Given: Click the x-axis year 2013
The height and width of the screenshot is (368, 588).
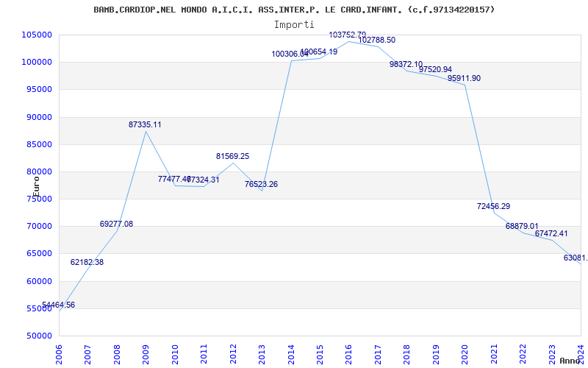Looking at the screenshot, I should coord(262,354).
